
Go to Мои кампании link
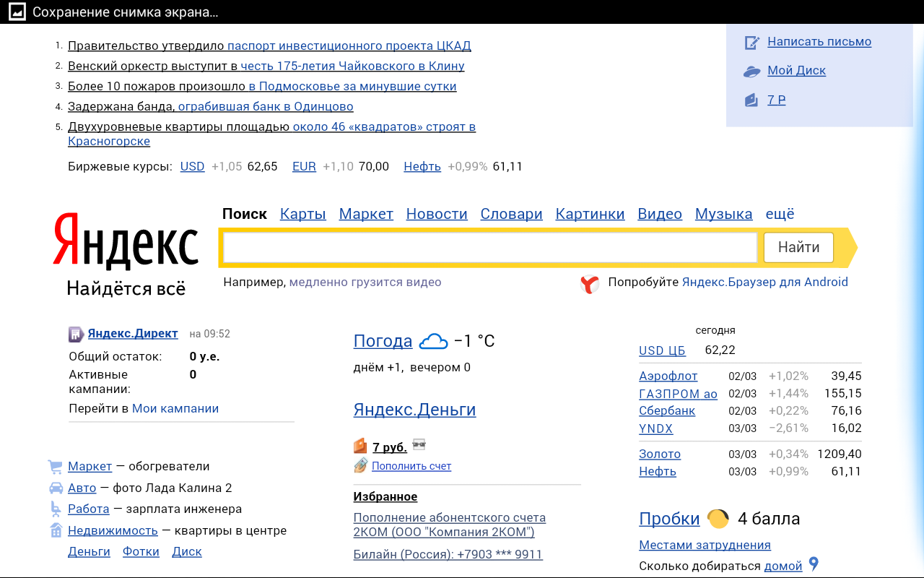(175, 408)
